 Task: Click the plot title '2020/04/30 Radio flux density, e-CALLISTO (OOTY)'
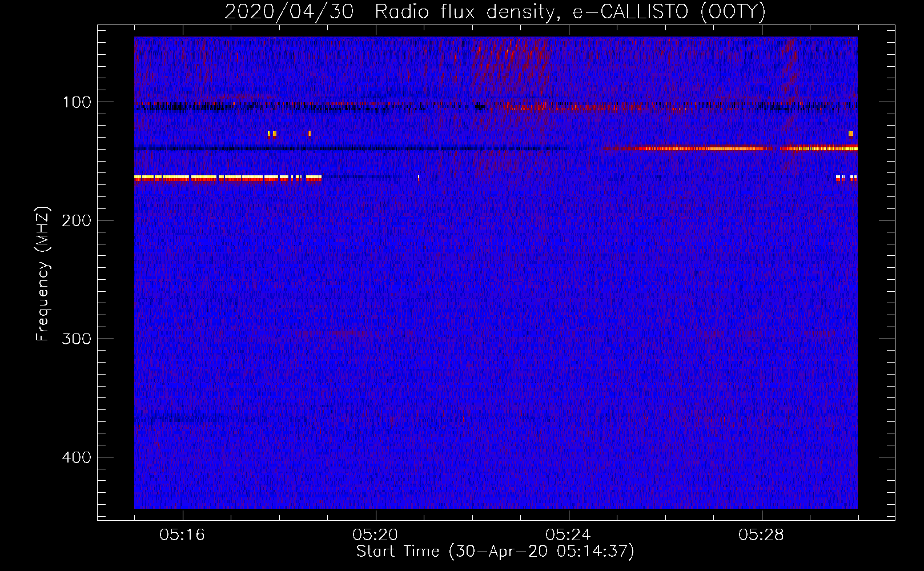click(495, 11)
